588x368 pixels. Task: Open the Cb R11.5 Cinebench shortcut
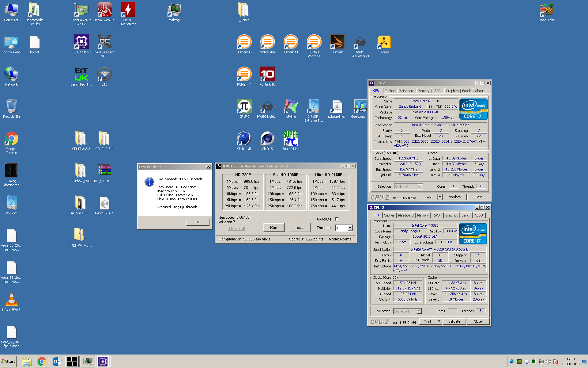pyautogui.click(x=244, y=141)
